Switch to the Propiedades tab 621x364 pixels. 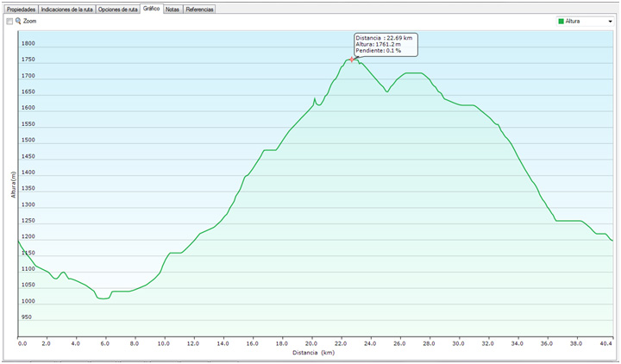click(x=22, y=9)
